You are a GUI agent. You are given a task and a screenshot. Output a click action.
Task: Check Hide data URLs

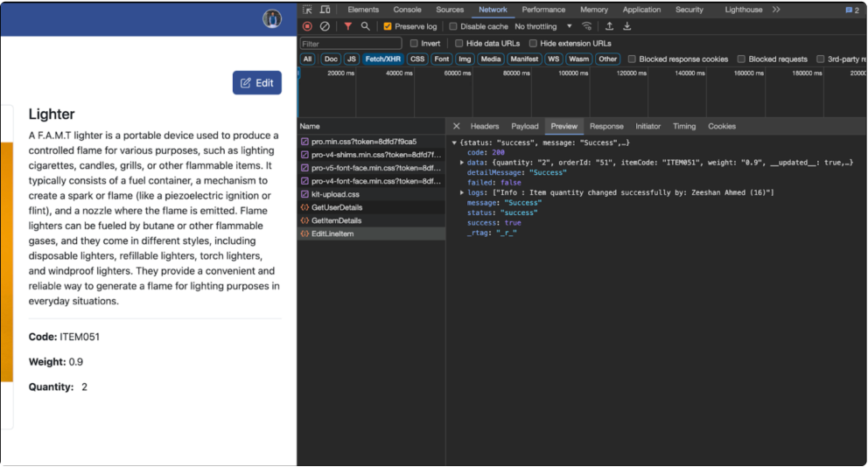point(458,43)
